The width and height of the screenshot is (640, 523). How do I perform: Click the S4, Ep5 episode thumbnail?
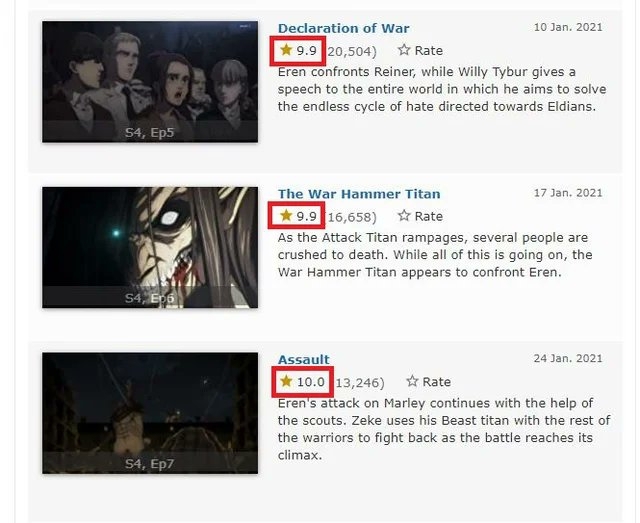pyautogui.click(x=150, y=82)
